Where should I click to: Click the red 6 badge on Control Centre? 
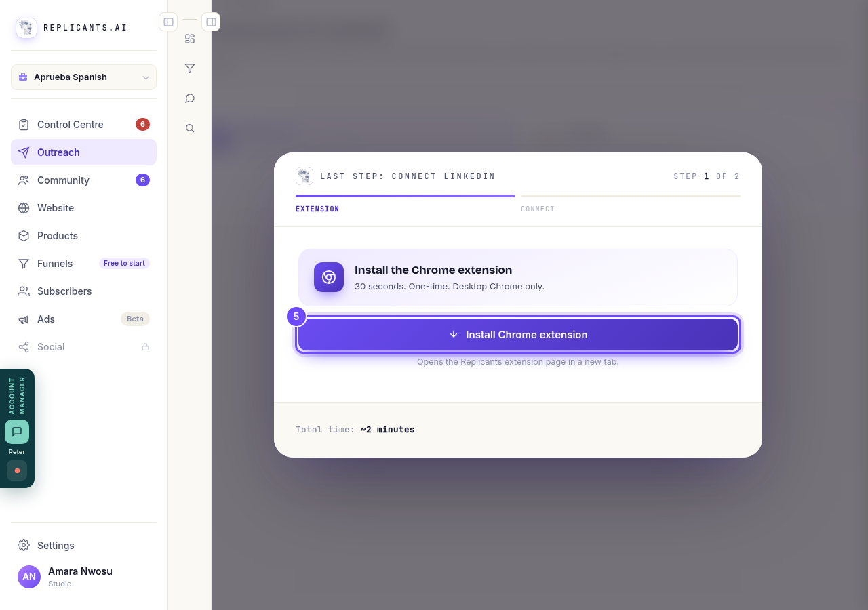(x=142, y=124)
